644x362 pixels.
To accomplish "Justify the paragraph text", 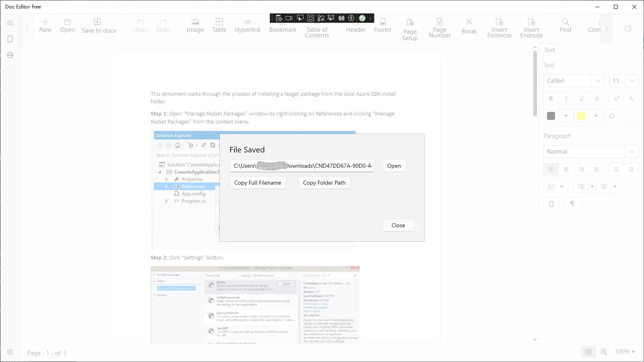I will [x=597, y=169].
